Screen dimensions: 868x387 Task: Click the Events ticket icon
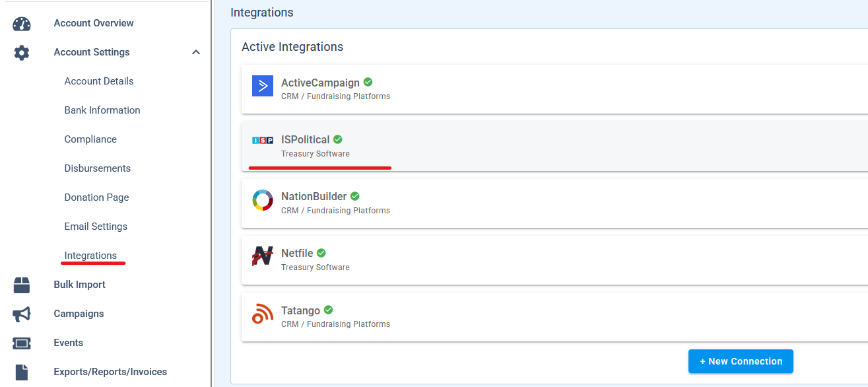[x=22, y=343]
